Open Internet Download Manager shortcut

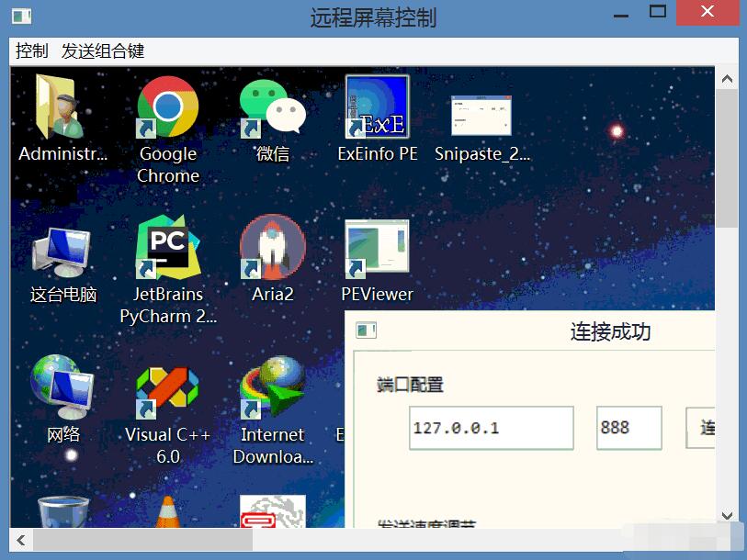click(273, 387)
